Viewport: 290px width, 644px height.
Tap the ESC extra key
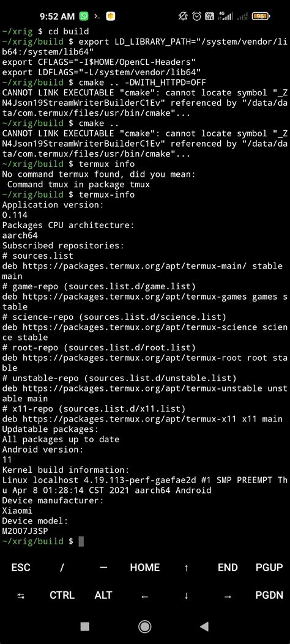21,567
